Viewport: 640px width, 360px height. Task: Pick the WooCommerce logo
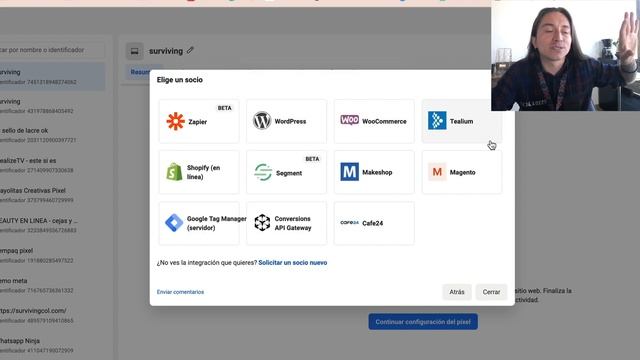pos(350,120)
